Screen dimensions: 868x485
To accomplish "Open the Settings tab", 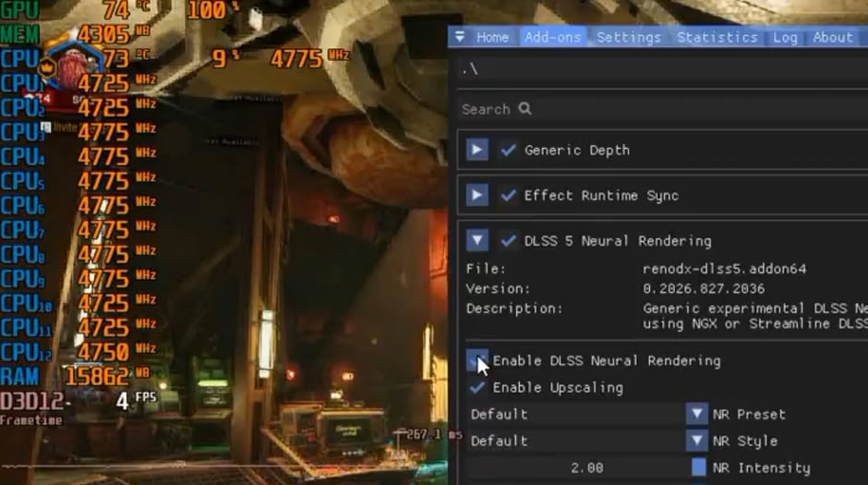I will pos(629,37).
